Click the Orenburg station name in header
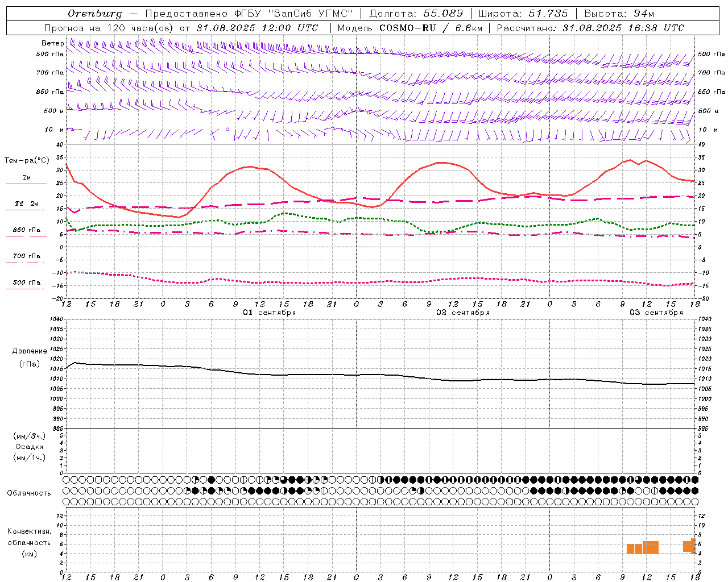The image size is (728, 582). (94, 13)
